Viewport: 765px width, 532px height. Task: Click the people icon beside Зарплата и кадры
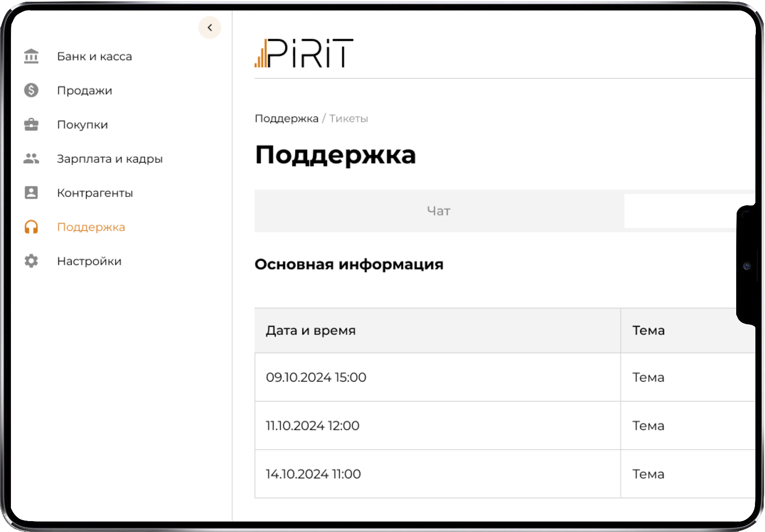(x=31, y=158)
